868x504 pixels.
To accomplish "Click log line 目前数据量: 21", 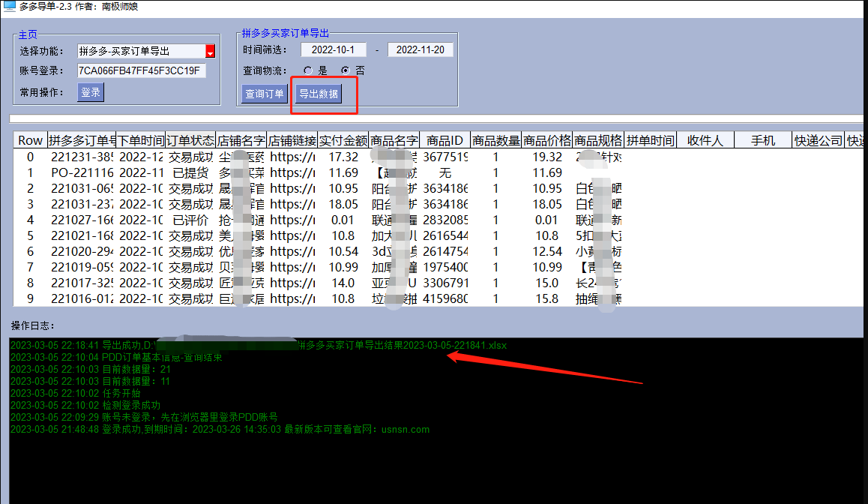I will point(90,370).
